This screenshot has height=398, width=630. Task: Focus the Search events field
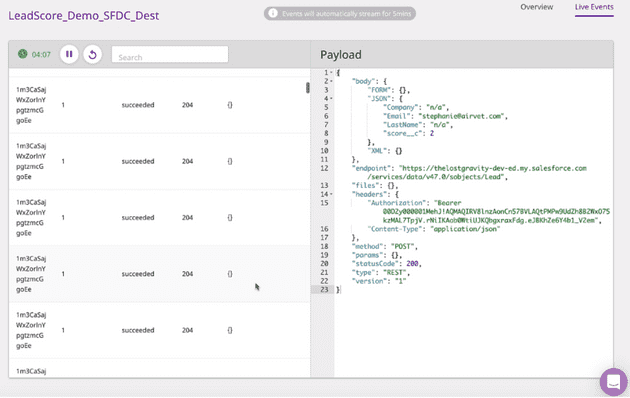point(170,54)
